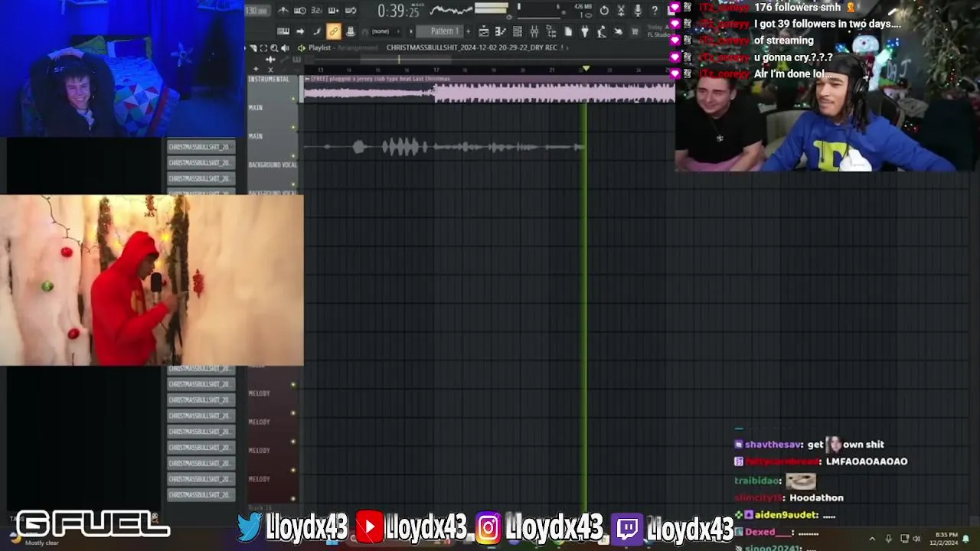Click the scissors icon in top toolbar
This screenshot has width=980, height=551.
click(621, 11)
